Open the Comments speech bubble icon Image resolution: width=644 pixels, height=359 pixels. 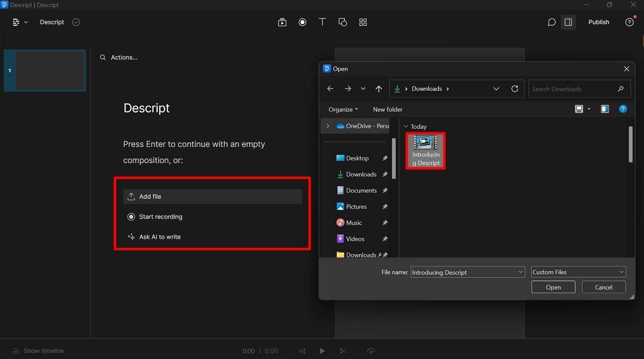(x=551, y=22)
